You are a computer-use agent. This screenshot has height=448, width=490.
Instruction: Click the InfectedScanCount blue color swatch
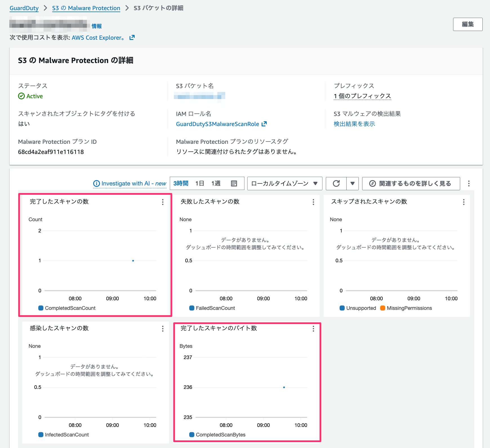(41, 435)
